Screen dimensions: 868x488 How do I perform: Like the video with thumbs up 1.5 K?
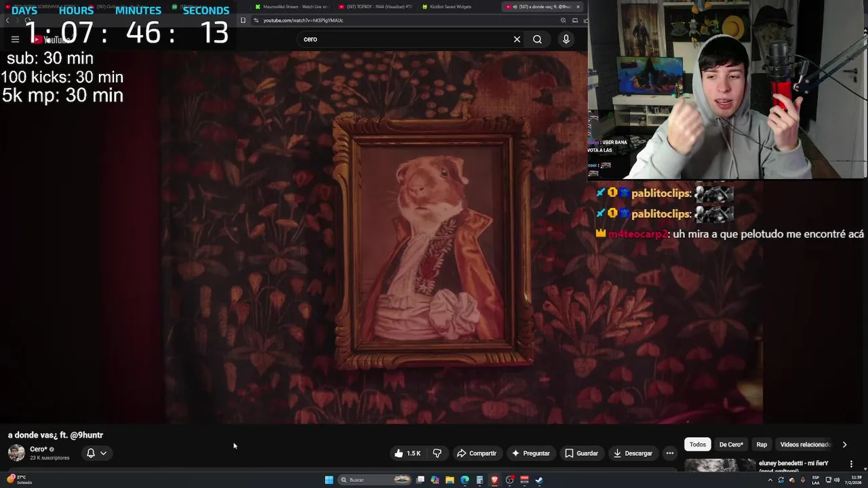point(408,453)
